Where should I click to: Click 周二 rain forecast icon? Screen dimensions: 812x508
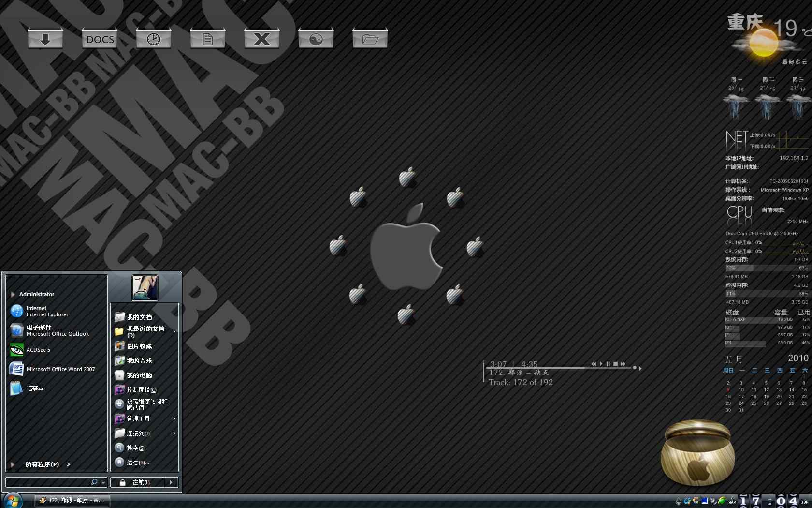click(x=767, y=105)
